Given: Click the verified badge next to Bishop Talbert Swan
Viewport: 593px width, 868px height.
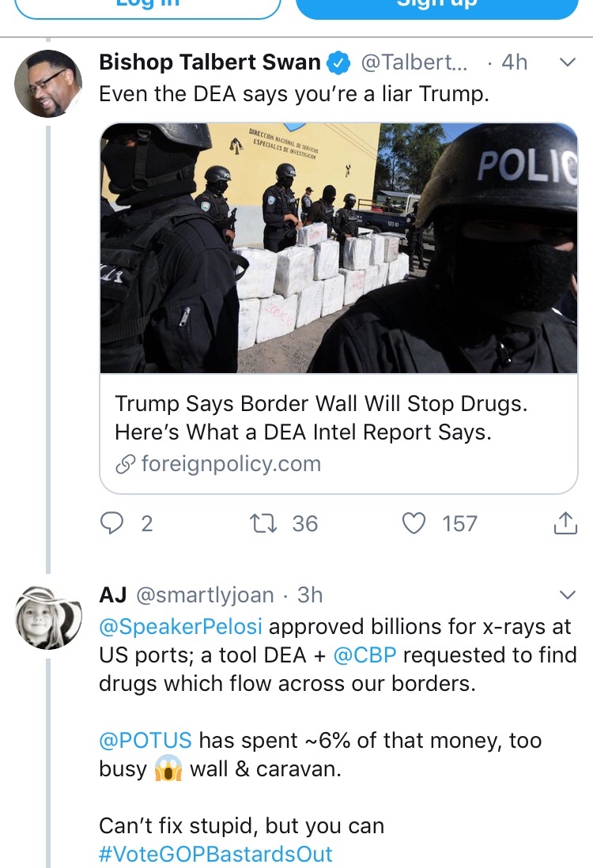Looking at the screenshot, I should tap(339, 62).
